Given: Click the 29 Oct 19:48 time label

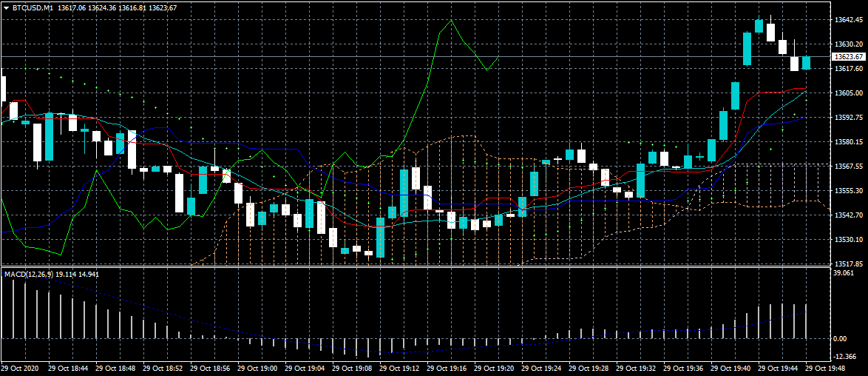Looking at the screenshot, I should pos(825,369).
